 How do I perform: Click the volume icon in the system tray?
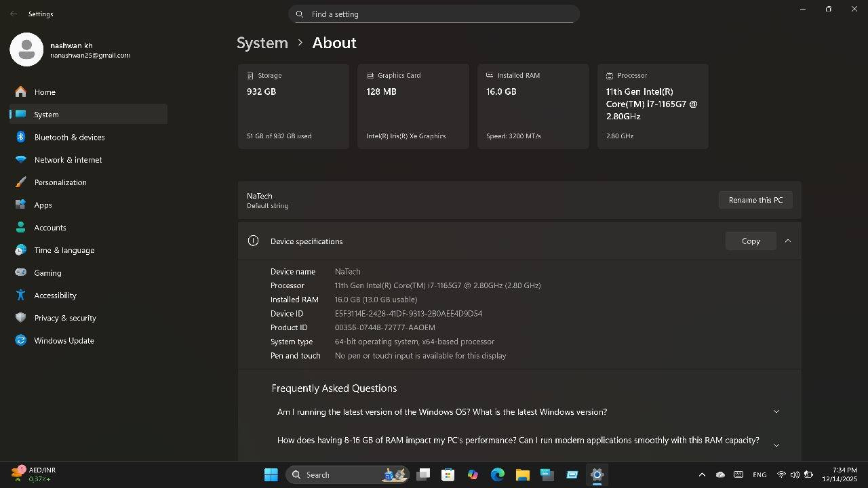tap(795, 474)
